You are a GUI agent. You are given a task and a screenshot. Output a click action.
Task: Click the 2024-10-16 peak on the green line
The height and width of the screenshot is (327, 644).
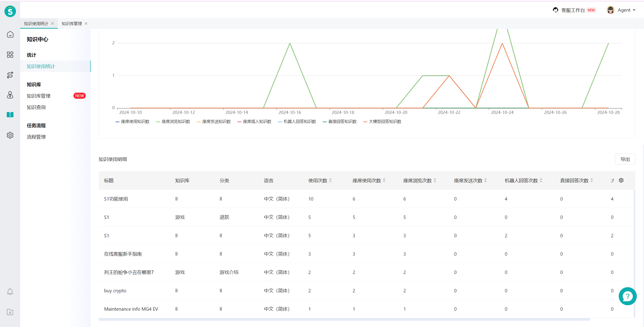tap(290, 43)
